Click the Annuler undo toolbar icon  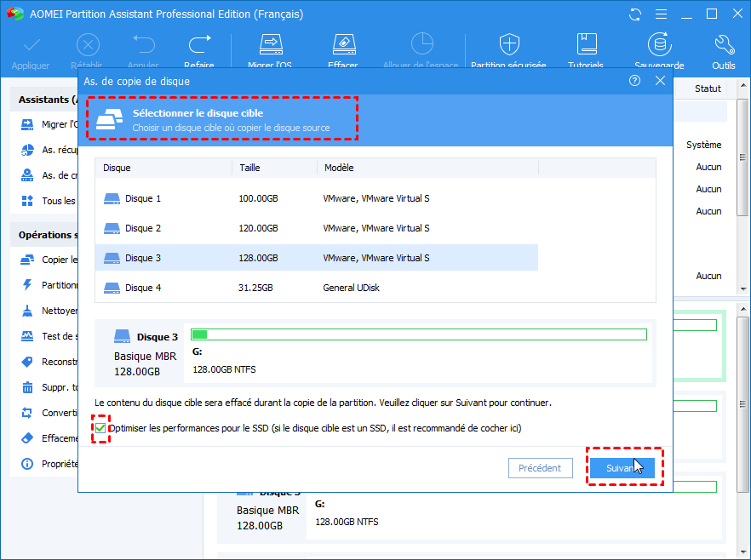tap(144, 44)
